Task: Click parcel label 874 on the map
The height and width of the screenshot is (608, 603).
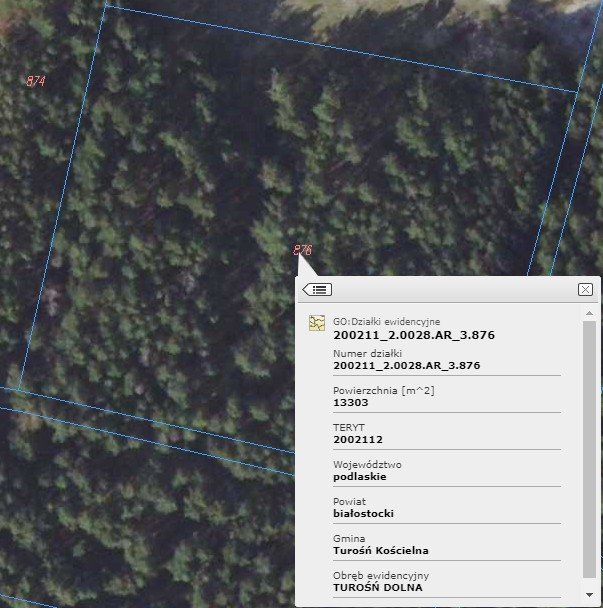Action: tap(36, 81)
